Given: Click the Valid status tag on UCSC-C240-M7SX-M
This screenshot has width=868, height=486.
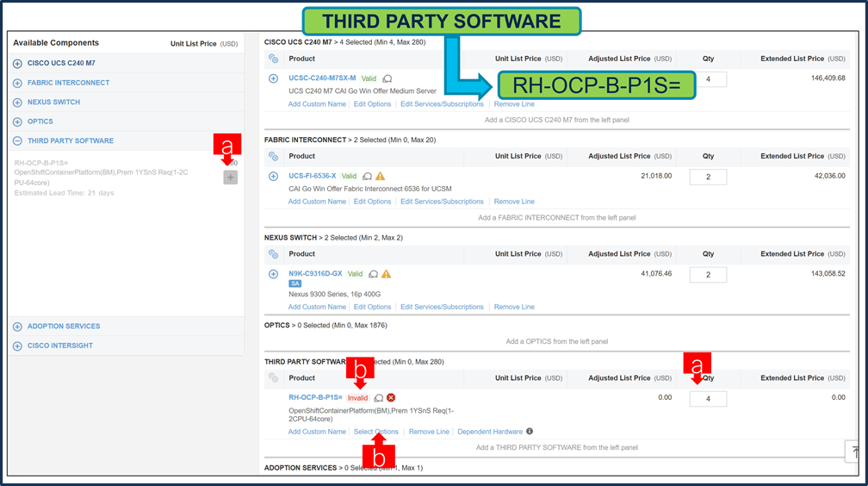Looking at the screenshot, I should (x=369, y=78).
